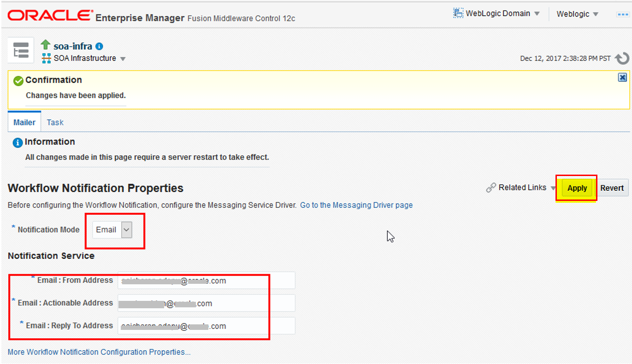Click the 'Changes have been applied.' text
The width and height of the screenshot is (632, 364).
coord(76,95)
